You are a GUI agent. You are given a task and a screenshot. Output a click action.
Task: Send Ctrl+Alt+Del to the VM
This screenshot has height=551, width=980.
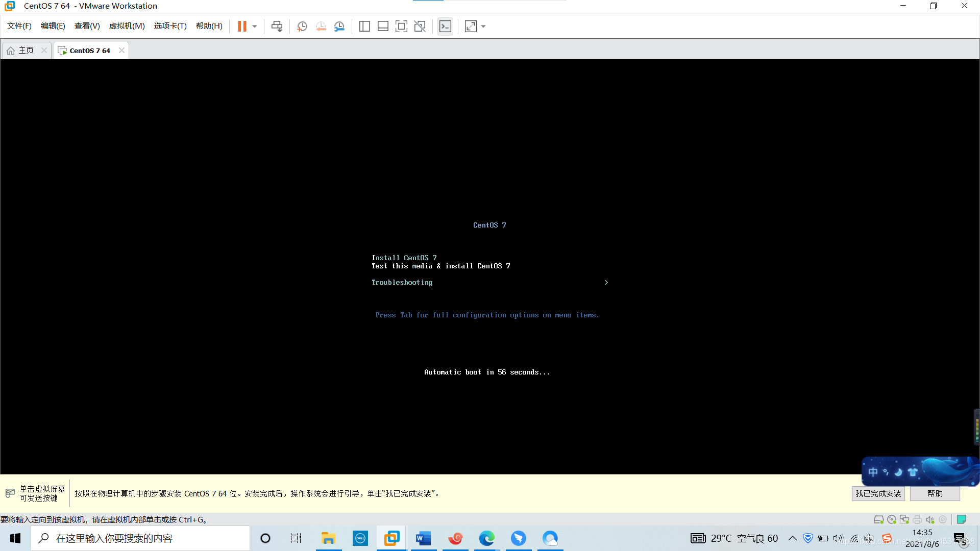[277, 27]
